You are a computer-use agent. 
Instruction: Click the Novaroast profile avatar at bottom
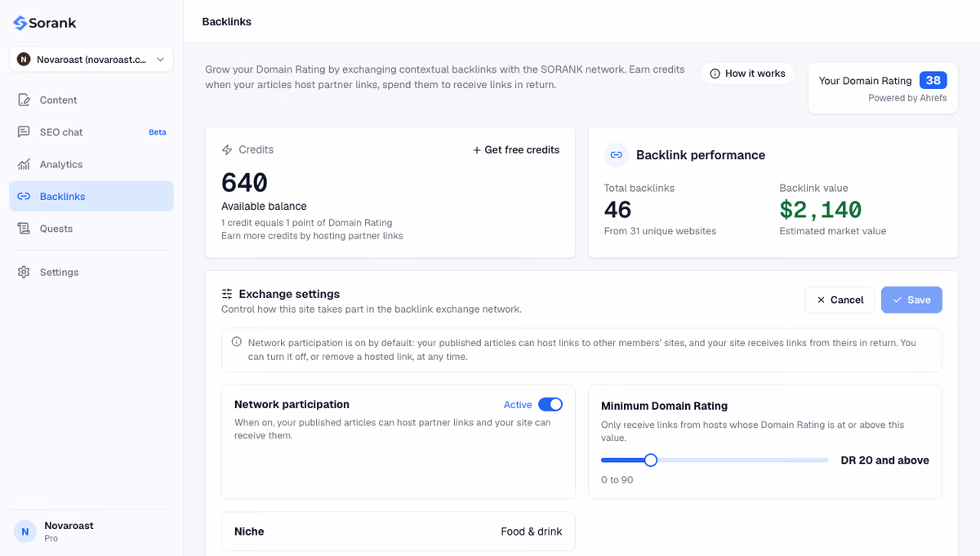click(25, 532)
